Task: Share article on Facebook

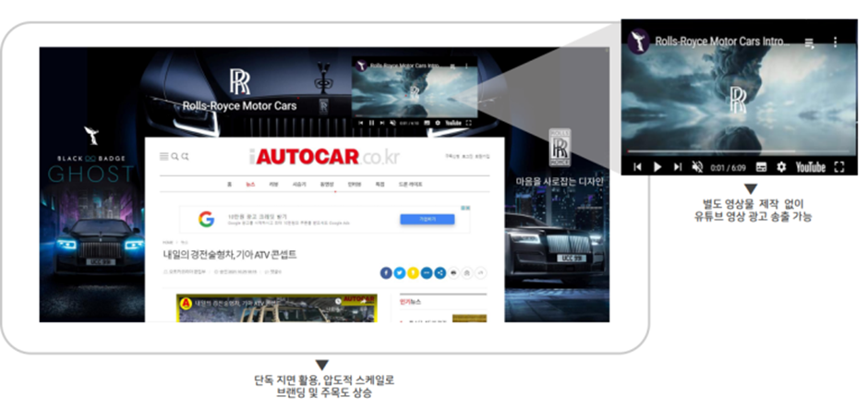Action: (386, 272)
